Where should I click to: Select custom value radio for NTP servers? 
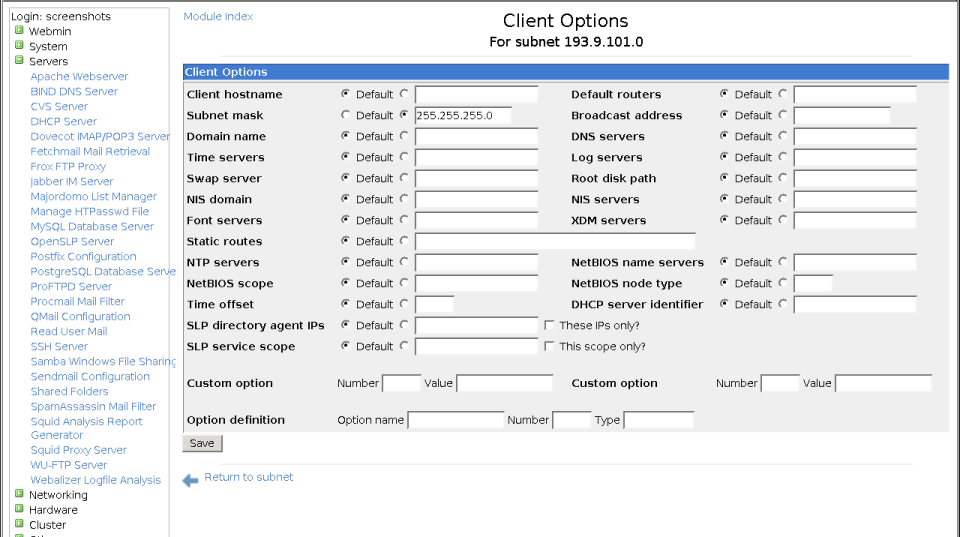[x=404, y=261]
